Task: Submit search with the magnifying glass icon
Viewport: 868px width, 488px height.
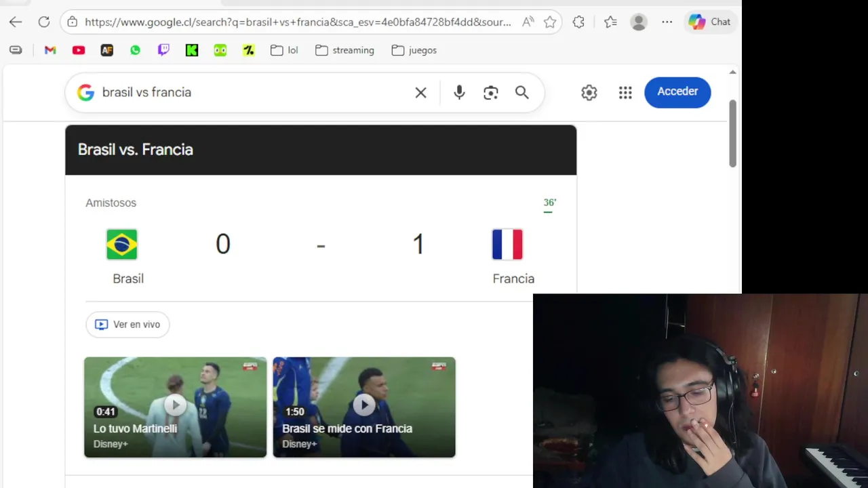Action: coord(522,92)
